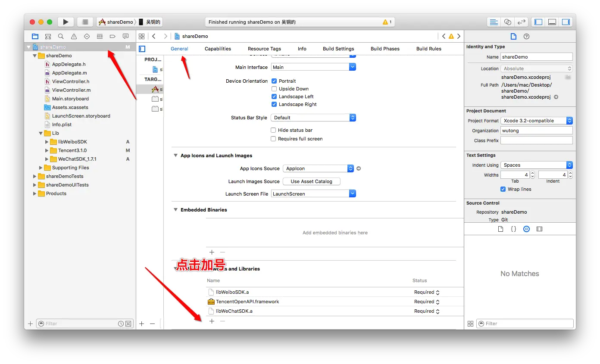Open the Issue navigator warning icon
600x364 pixels.
[x=74, y=36]
